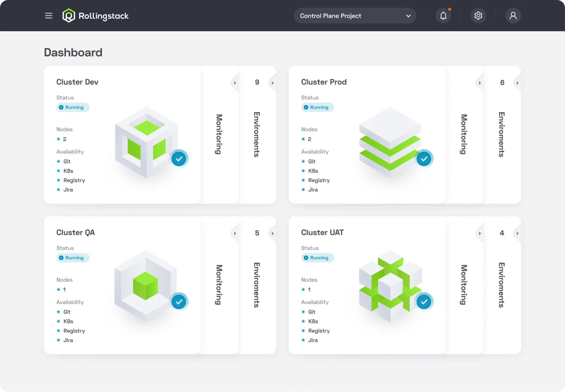The height and width of the screenshot is (392, 565).
Task: Click the blue checkmark badge on Cluster QA
Action: [x=179, y=302]
